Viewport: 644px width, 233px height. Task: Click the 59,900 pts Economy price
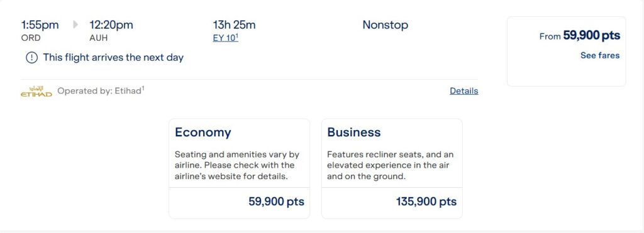277,202
